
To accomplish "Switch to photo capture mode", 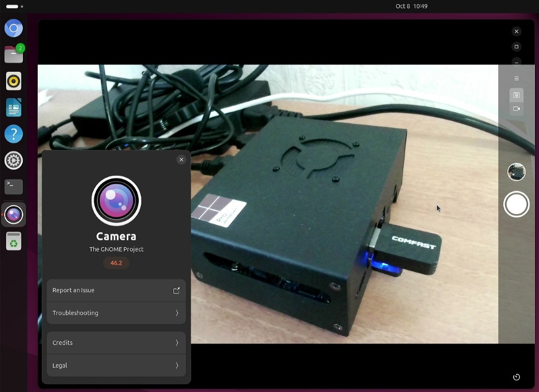I will (516, 95).
